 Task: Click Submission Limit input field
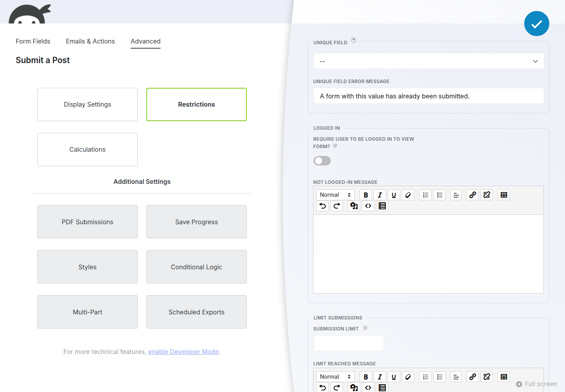(348, 343)
